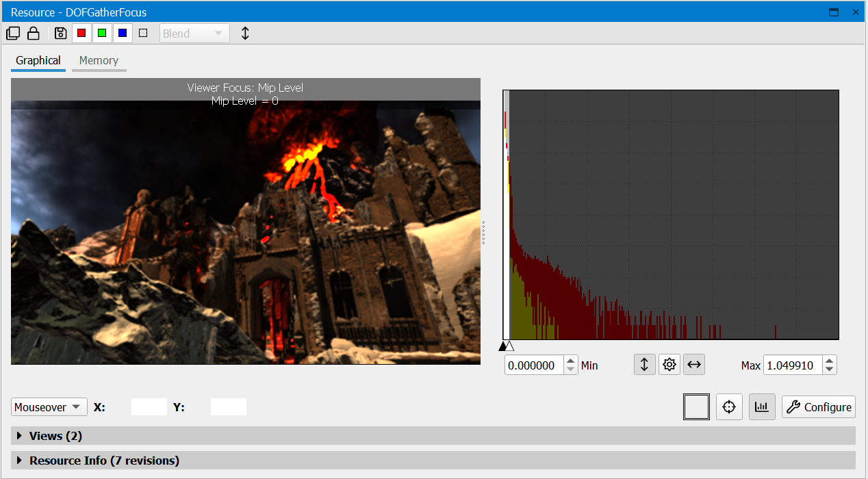Select the pixel picker crosshair icon

729,406
